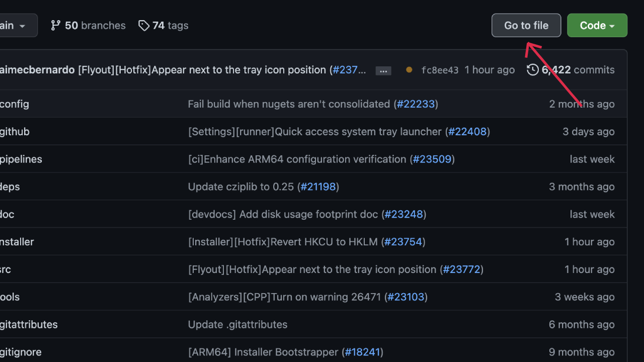Image resolution: width=644 pixels, height=362 pixels.
Task: Open pull request #23509 link
Action: pyautogui.click(x=432, y=159)
